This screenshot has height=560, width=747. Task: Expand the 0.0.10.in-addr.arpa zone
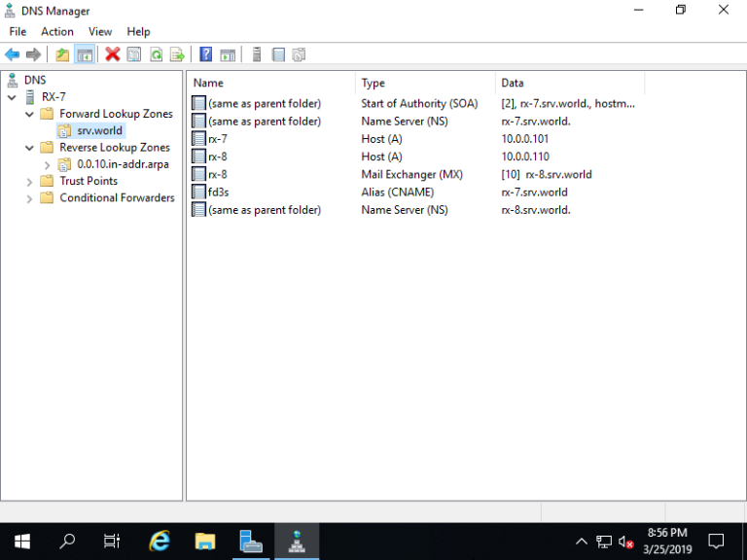(47, 164)
